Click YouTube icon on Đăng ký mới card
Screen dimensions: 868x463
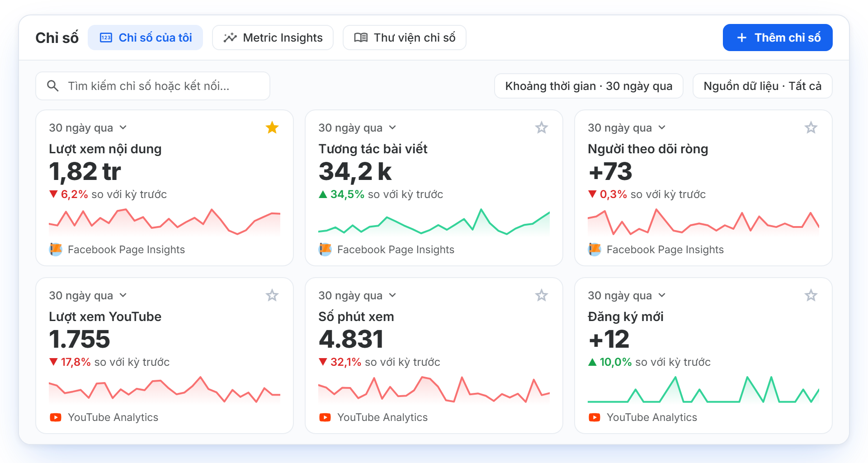point(594,417)
